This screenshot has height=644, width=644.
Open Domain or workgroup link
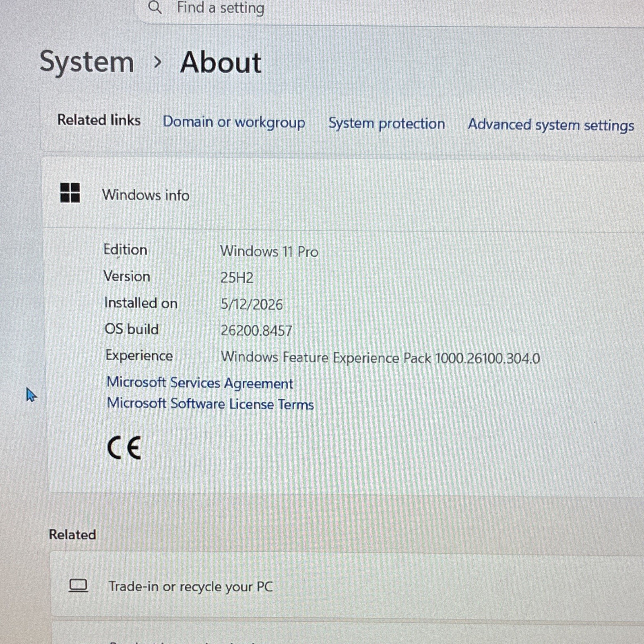coord(234,122)
